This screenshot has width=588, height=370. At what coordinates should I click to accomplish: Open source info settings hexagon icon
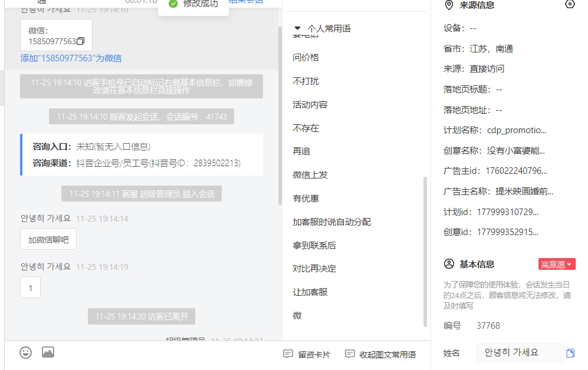(x=570, y=5)
